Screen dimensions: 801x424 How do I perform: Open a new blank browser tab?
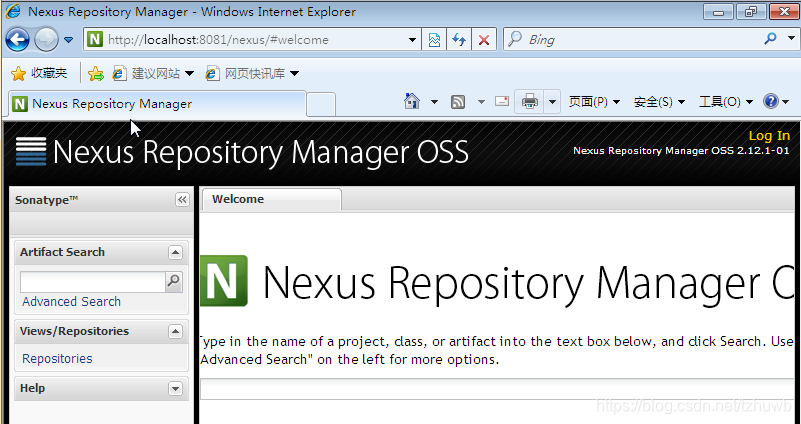(x=321, y=104)
